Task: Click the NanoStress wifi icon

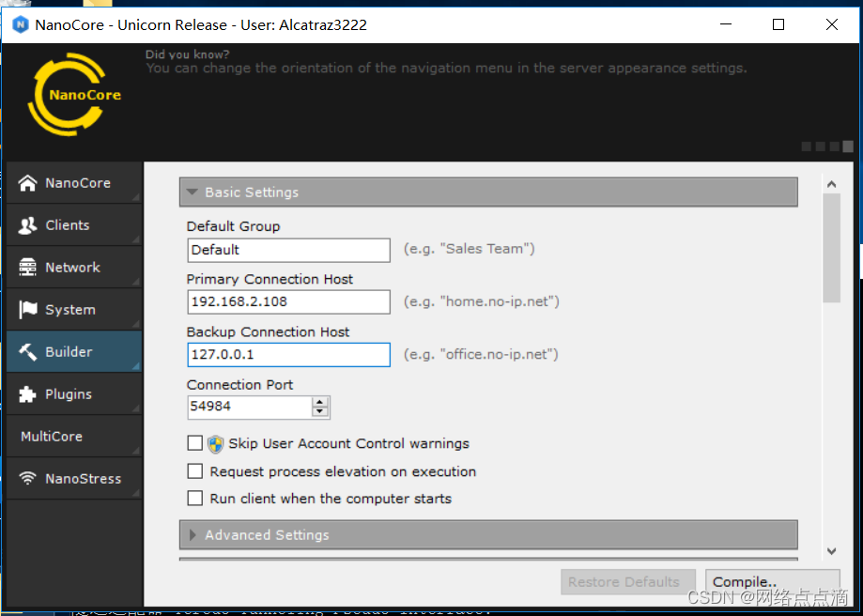Action: click(27, 478)
